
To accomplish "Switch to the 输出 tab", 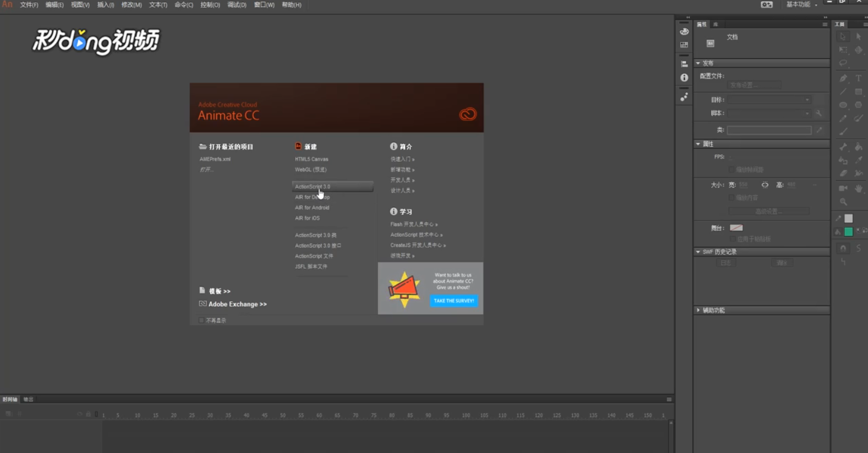I will (x=29, y=399).
